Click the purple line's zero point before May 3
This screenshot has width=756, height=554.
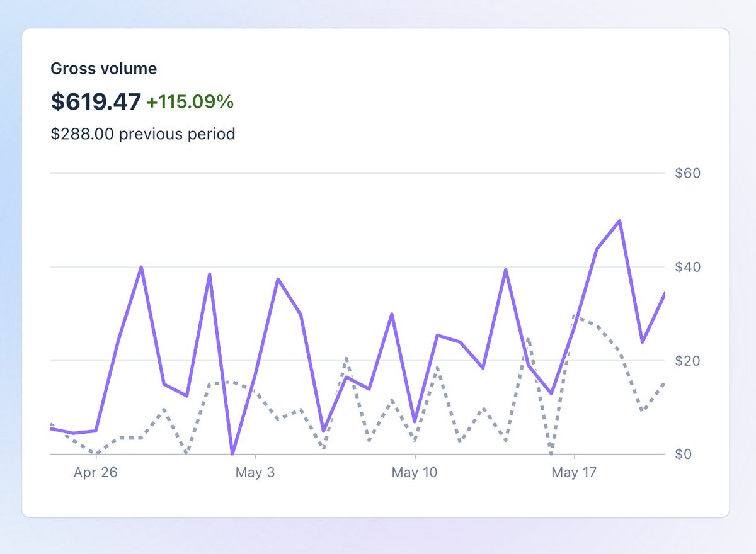tap(232, 453)
